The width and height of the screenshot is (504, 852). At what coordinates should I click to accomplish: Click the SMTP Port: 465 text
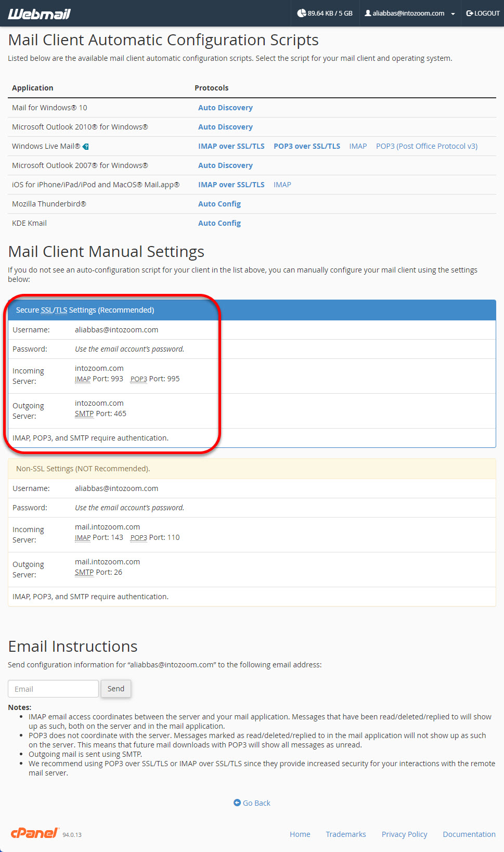pyautogui.click(x=100, y=414)
